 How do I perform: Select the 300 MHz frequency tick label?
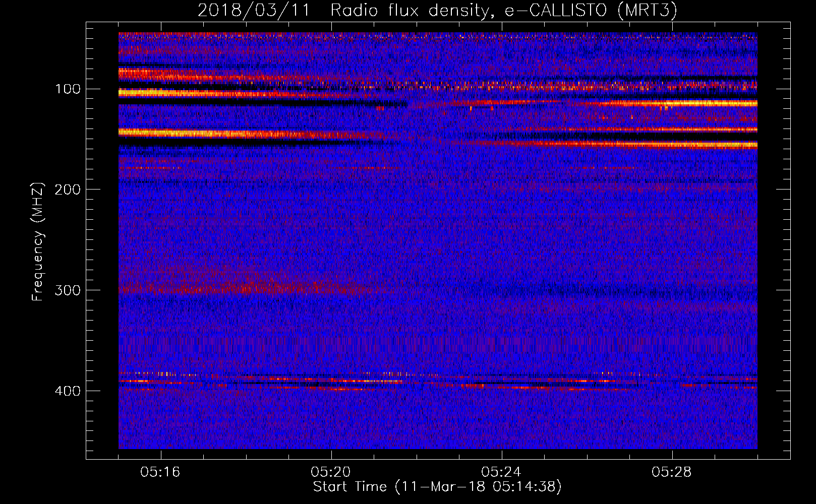point(68,290)
